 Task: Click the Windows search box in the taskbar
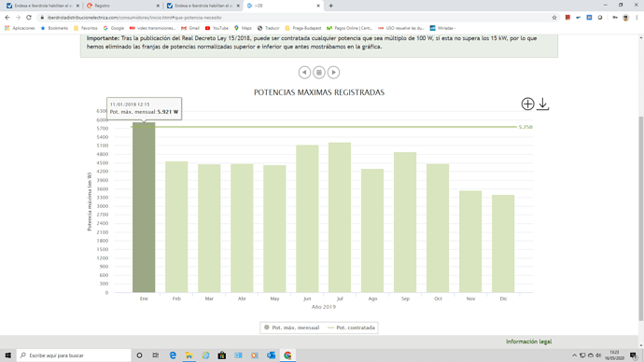(74, 355)
